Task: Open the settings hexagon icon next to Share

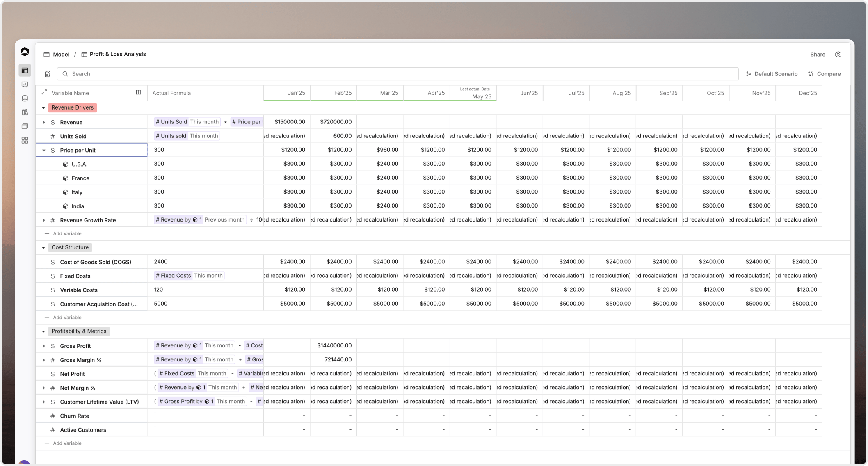Action: click(x=838, y=55)
